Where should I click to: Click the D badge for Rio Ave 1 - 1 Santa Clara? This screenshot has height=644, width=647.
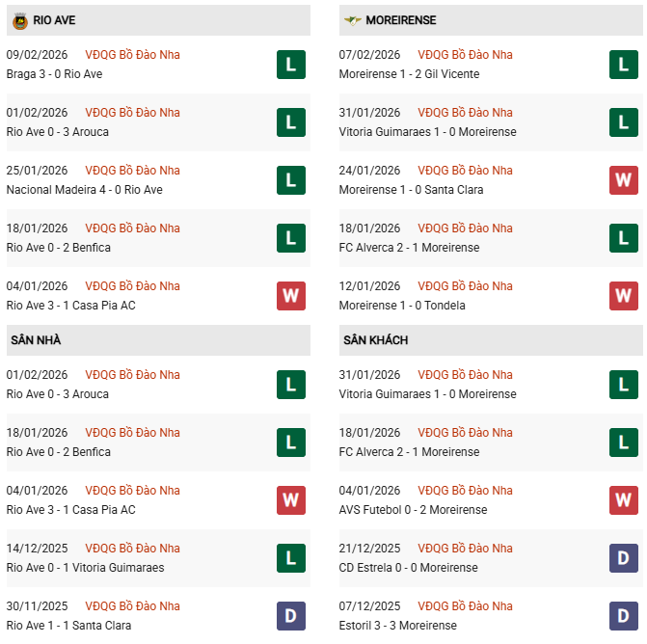pyautogui.click(x=290, y=616)
